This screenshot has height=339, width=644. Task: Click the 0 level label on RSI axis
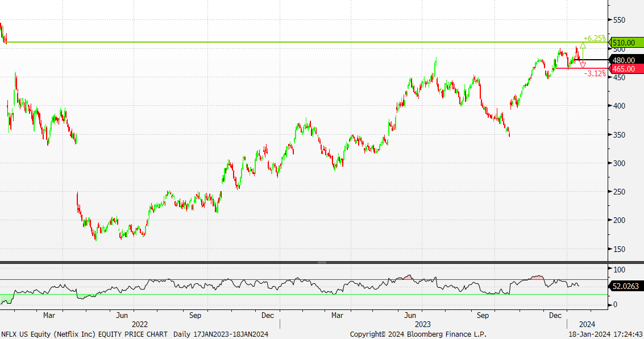[x=615, y=305]
